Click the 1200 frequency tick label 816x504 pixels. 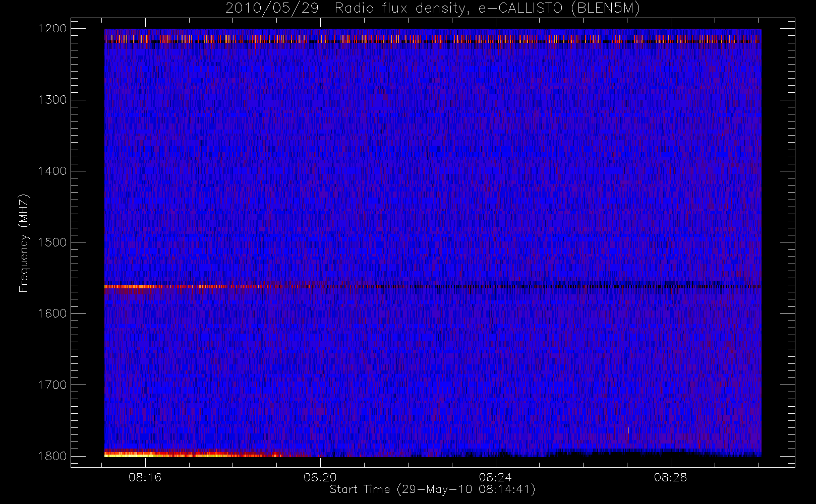(x=52, y=29)
